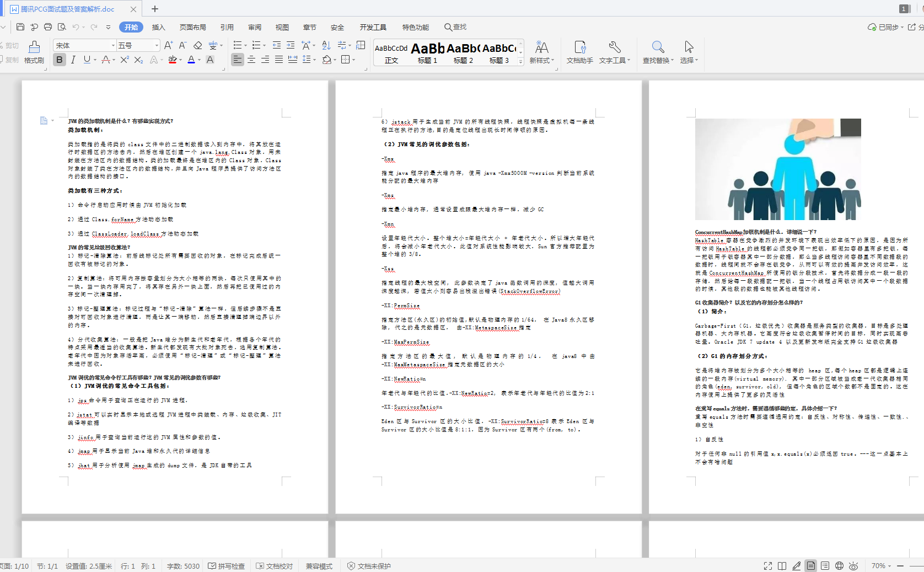Toggle underline formatting
Image resolution: width=924 pixels, height=572 pixels.
click(87, 60)
